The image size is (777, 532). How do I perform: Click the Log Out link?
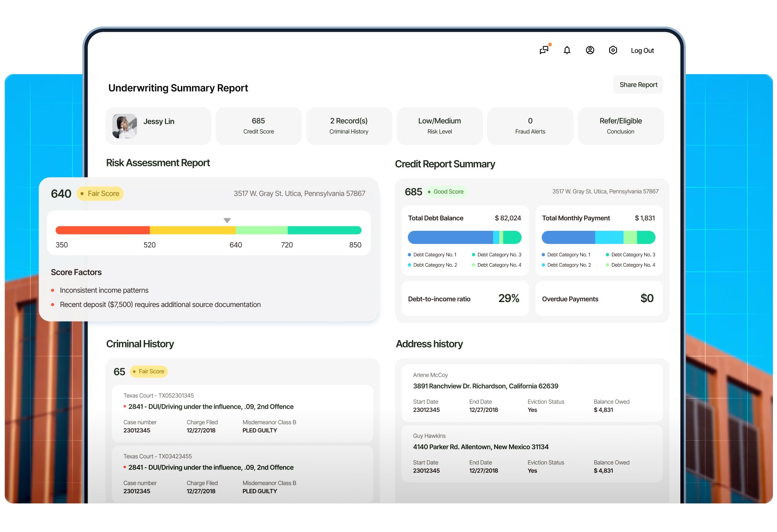click(642, 51)
